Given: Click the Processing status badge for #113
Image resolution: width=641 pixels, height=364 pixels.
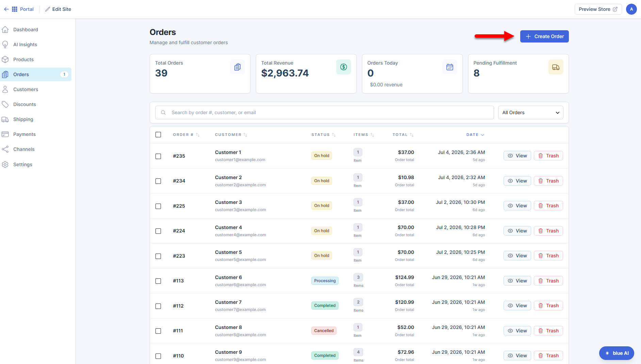Looking at the screenshot, I should pyautogui.click(x=325, y=281).
